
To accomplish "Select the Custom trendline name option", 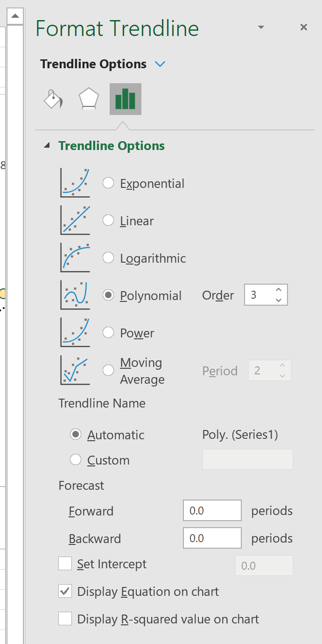I will [76, 460].
